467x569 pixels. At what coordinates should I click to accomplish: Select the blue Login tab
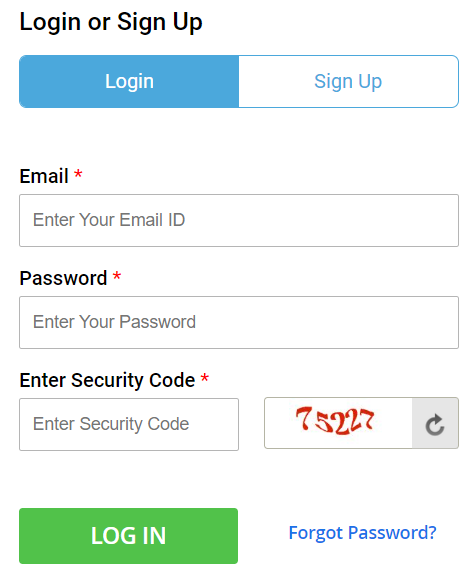(129, 81)
